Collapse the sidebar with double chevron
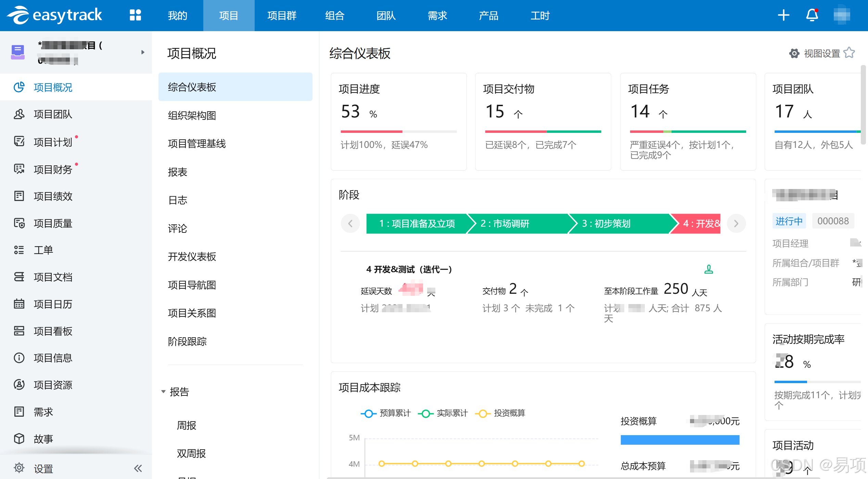This screenshot has width=868, height=479. click(x=138, y=468)
